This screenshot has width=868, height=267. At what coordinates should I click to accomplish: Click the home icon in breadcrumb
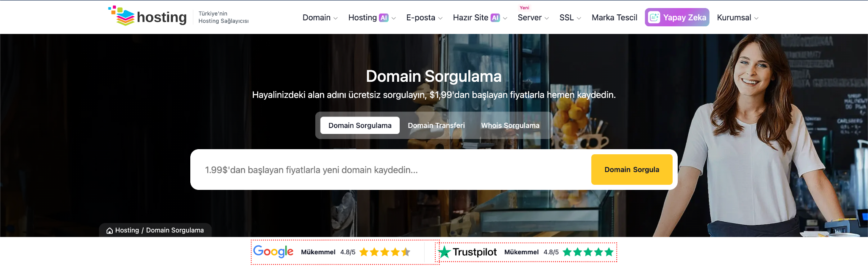(110, 231)
